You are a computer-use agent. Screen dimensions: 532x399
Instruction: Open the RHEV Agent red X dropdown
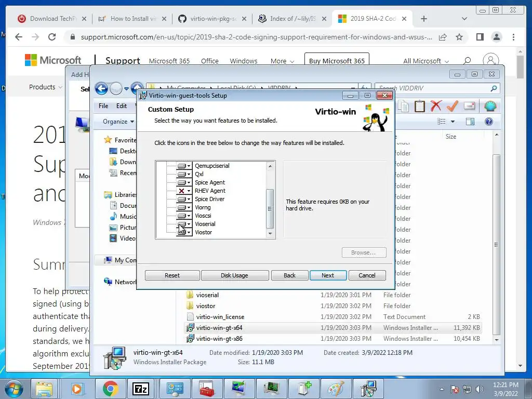[x=184, y=191]
